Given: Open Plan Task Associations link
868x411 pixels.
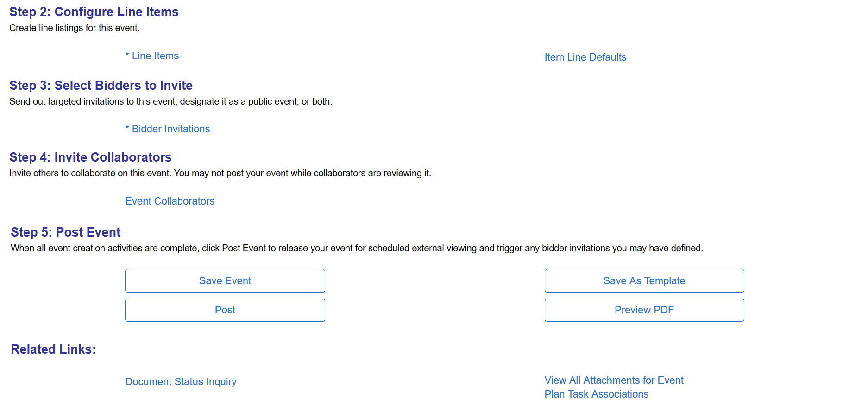Looking at the screenshot, I should point(597,394).
